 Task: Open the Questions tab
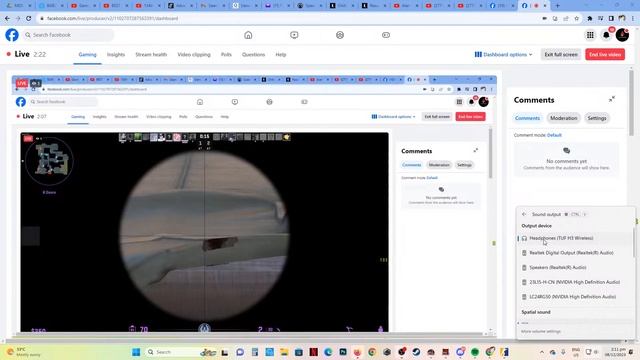pyautogui.click(x=253, y=54)
